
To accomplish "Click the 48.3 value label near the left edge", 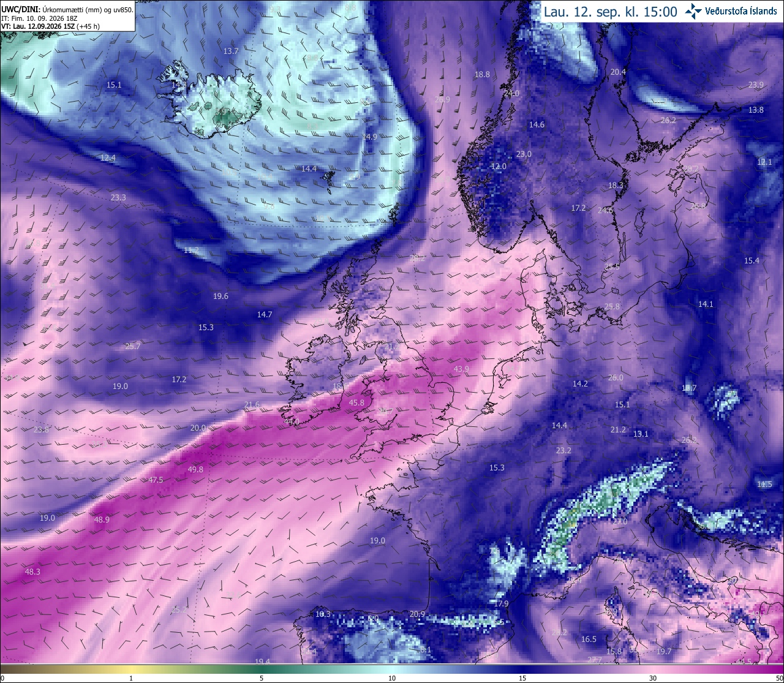I will pos(32,572).
